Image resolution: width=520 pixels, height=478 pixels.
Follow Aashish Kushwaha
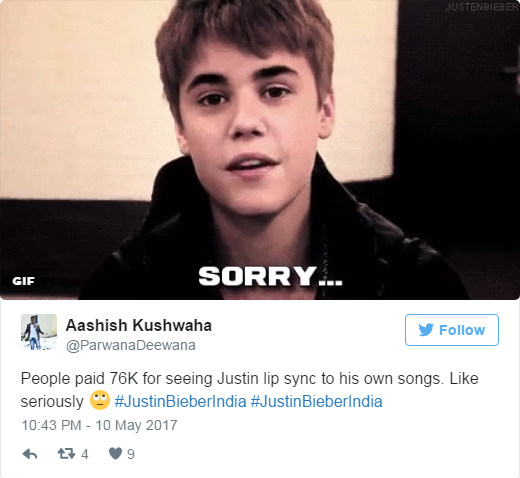(x=452, y=330)
